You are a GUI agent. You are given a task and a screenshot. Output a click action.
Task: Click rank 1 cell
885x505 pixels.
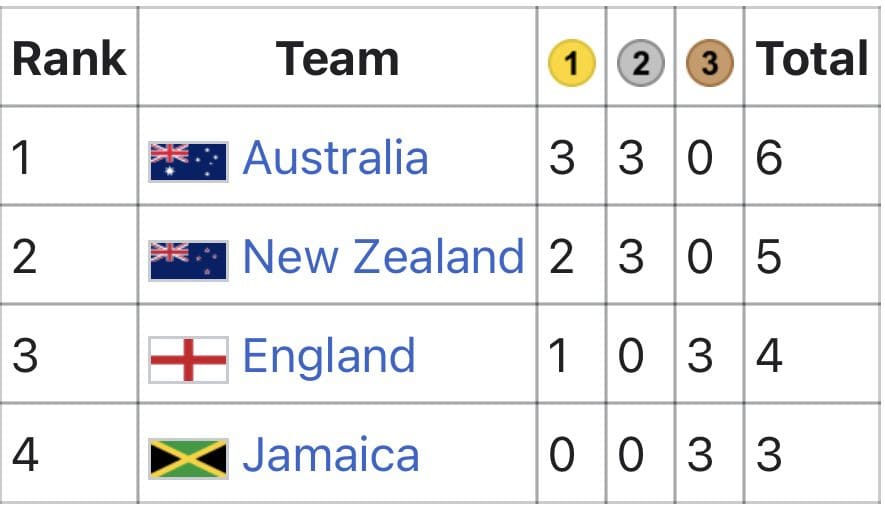69,156
